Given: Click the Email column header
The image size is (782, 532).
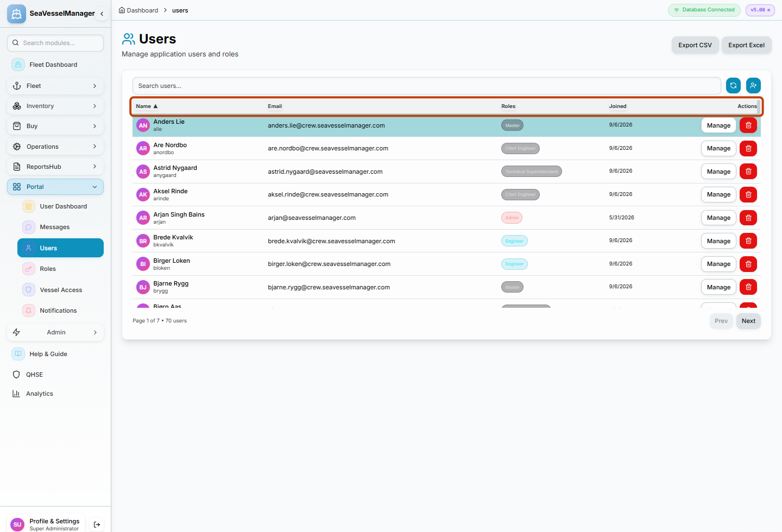Looking at the screenshot, I should (x=275, y=106).
